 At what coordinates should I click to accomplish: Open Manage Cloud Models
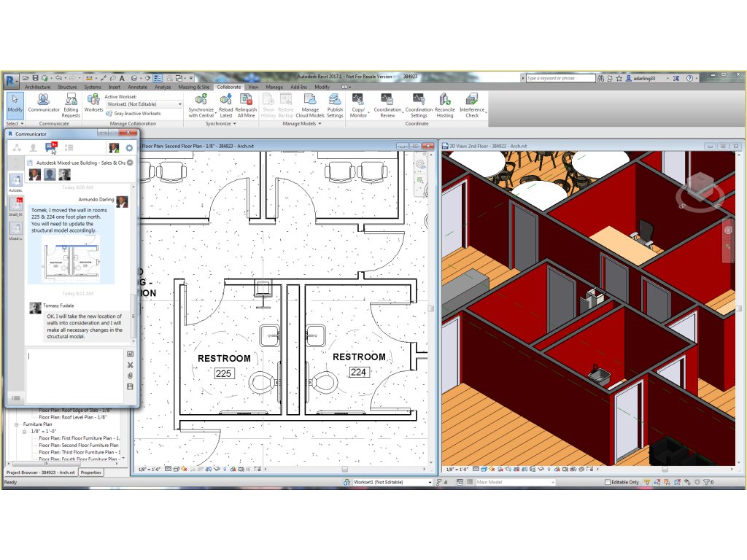[310, 105]
